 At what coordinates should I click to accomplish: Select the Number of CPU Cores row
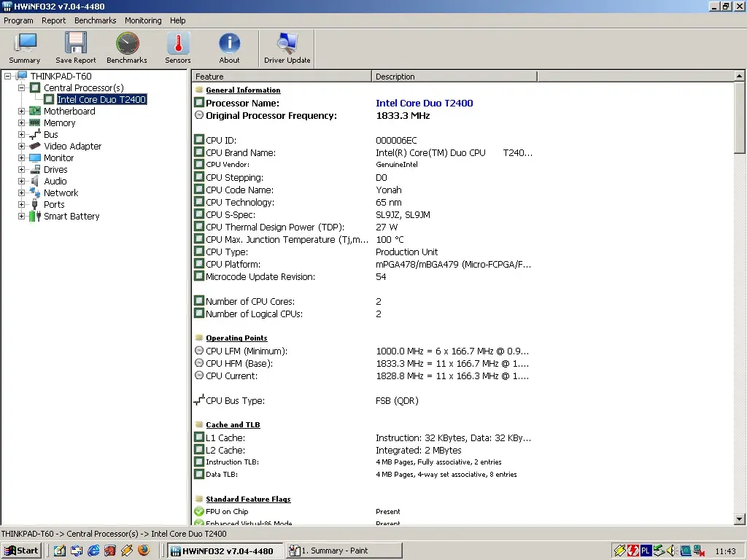point(364,301)
